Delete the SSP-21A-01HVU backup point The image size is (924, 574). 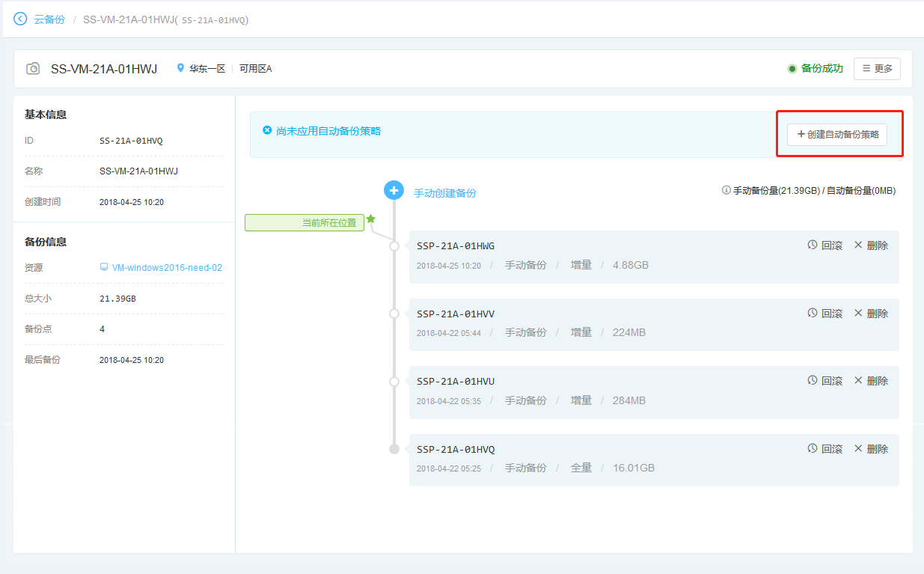[871, 381]
